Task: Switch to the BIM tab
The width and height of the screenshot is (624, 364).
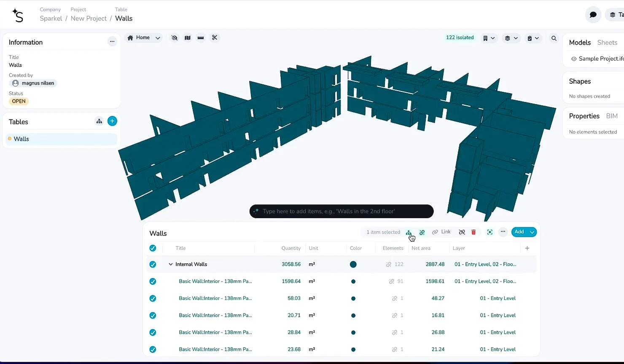Action: (611, 116)
